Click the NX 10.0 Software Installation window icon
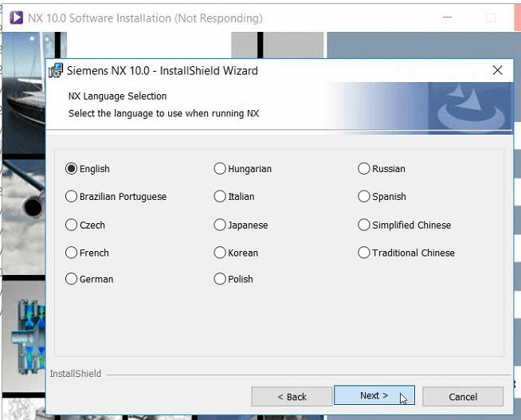521x420 pixels. click(15, 18)
